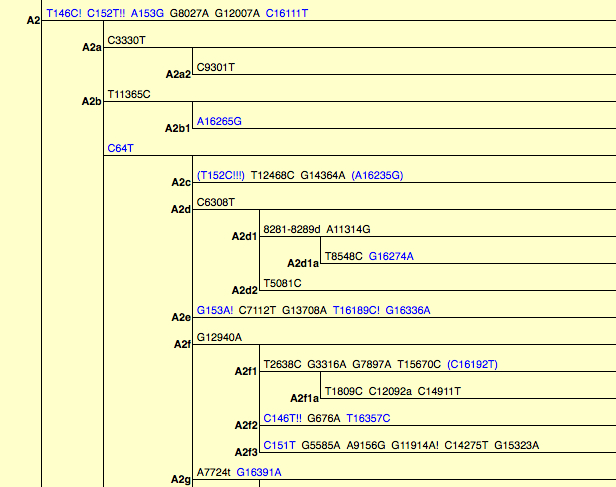616x487 pixels.
Task: Select mutation T146C! in the A2 row
Action: coord(64,13)
